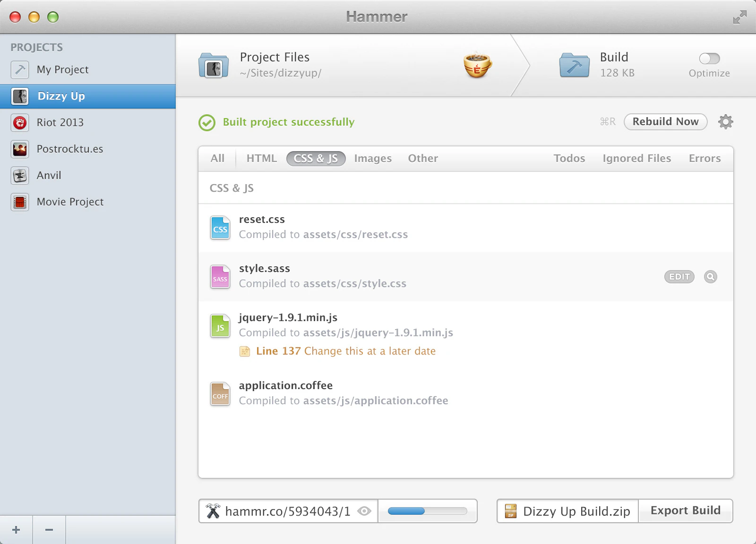The image size is (756, 544).
Task: Toggle the Optimize switch
Action: pyautogui.click(x=709, y=59)
